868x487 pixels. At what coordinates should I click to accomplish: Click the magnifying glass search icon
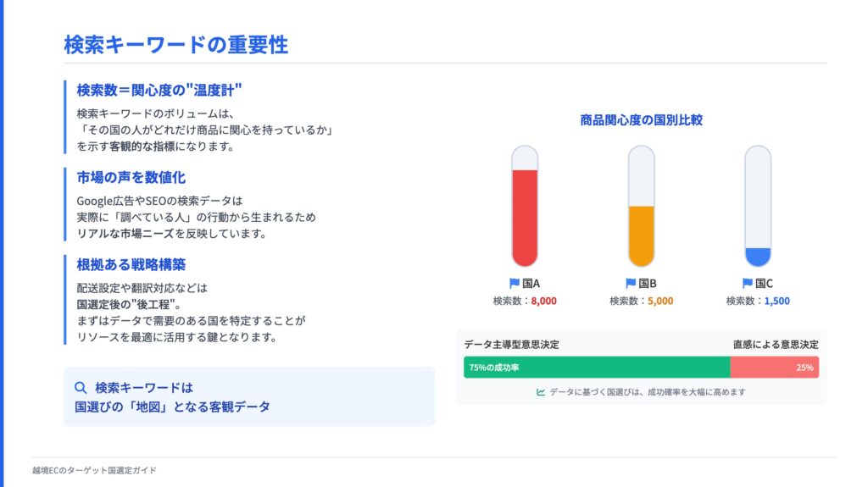pos(81,387)
